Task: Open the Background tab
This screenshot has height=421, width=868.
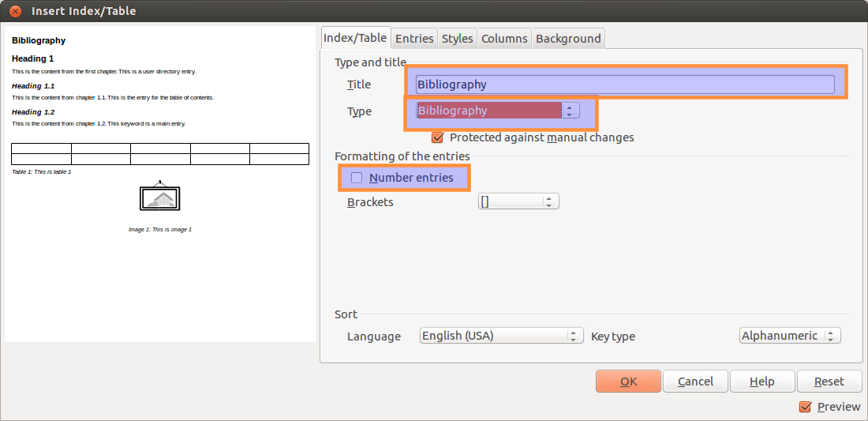Action: coord(568,39)
